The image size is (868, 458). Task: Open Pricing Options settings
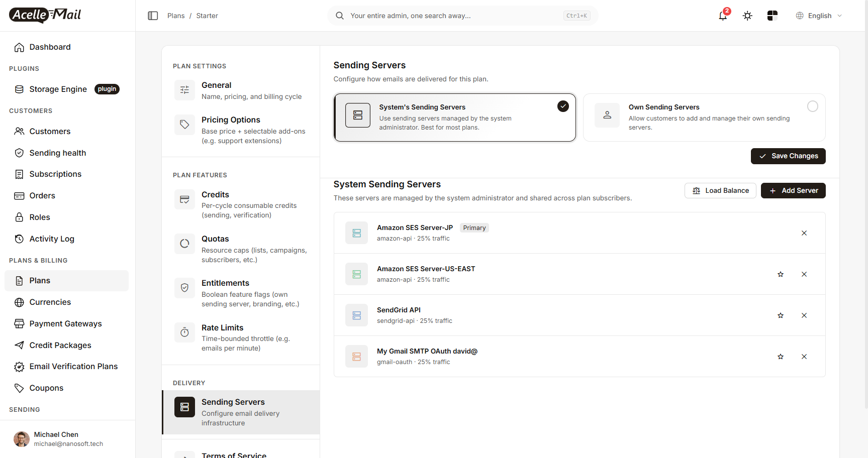241,130
